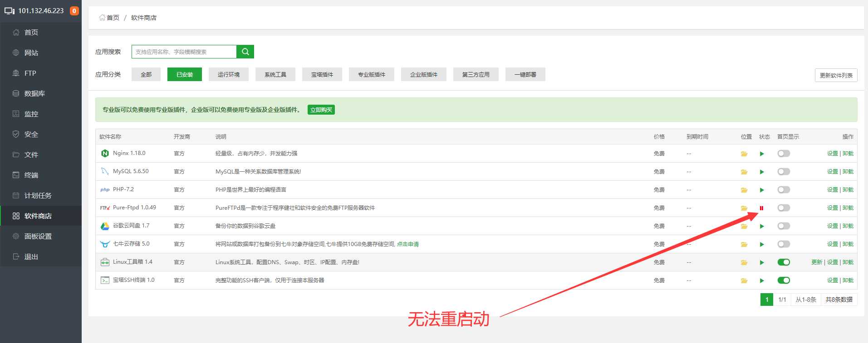Disable homepage display for Linux工具箱
This screenshot has height=343, width=868.
click(x=784, y=262)
